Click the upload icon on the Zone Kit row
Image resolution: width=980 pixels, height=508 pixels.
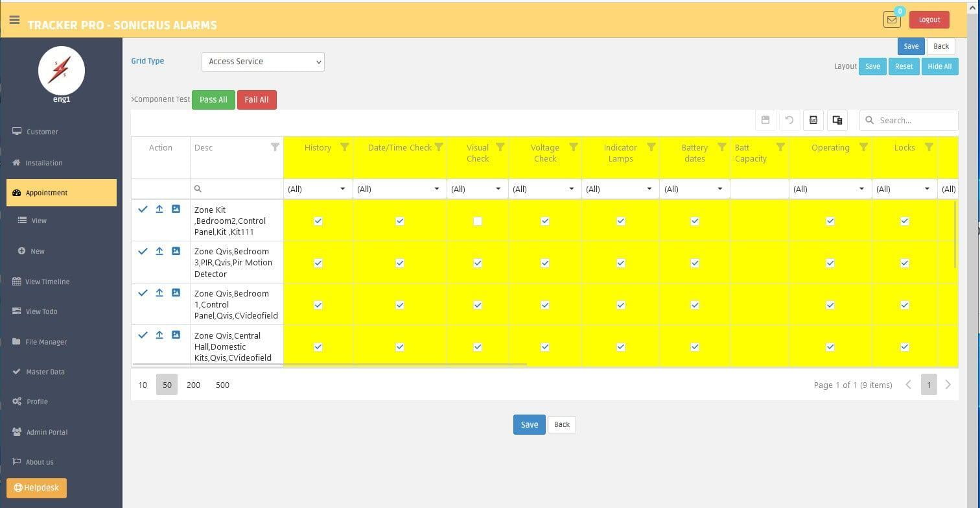159,209
